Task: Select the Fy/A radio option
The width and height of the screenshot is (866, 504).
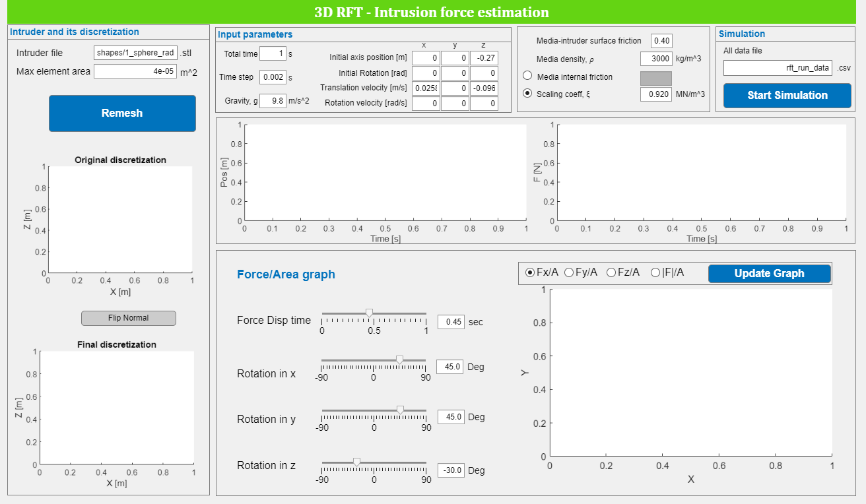Action: coord(569,272)
